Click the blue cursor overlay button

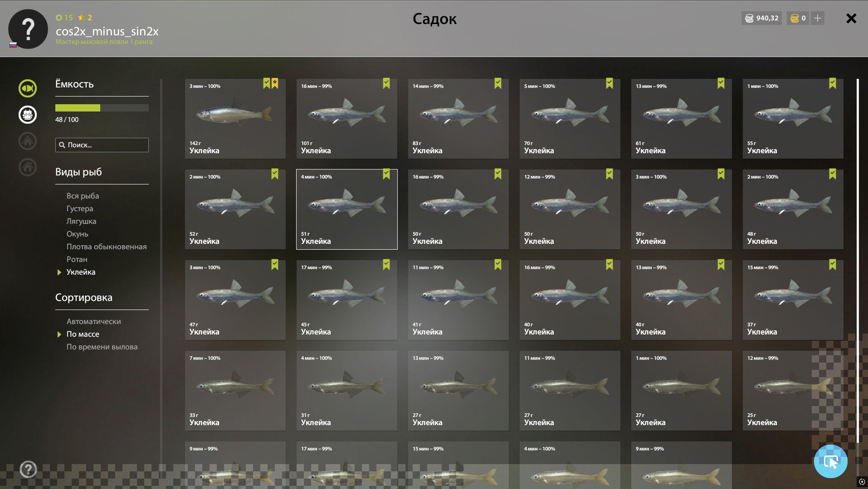(x=830, y=461)
